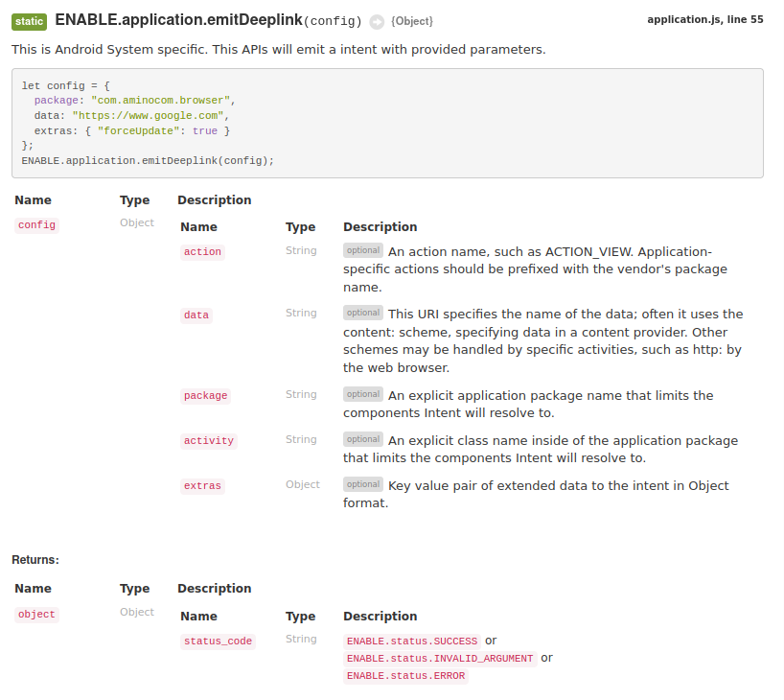This screenshot has height=700, width=784.
Task: Click Object type of config parameter
Action: click(x=137, y=222)
